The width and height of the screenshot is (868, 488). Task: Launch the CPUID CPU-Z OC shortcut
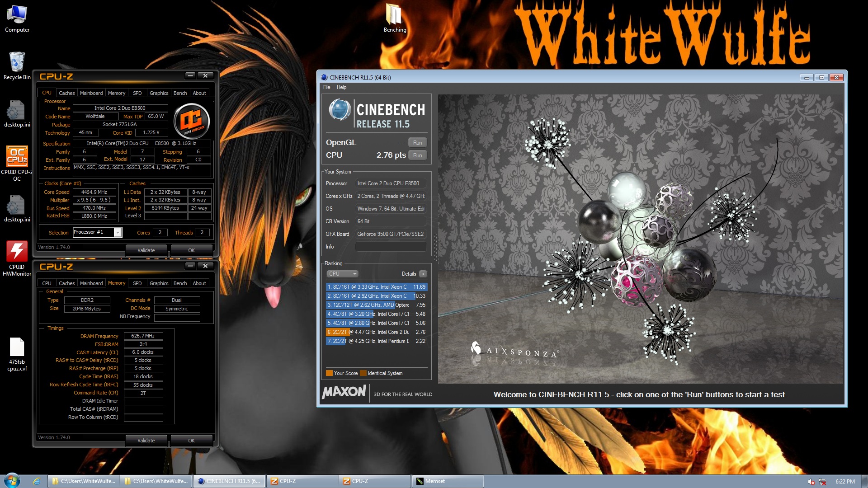17,163
